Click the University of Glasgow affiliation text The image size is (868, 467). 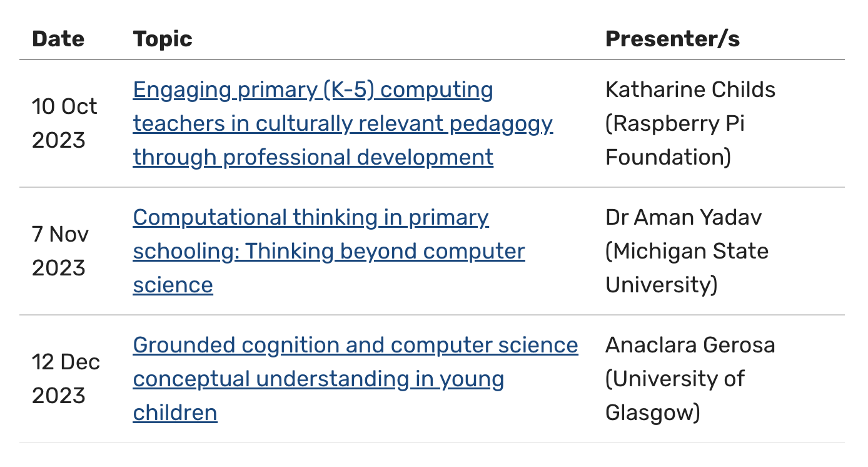(675, 396)
